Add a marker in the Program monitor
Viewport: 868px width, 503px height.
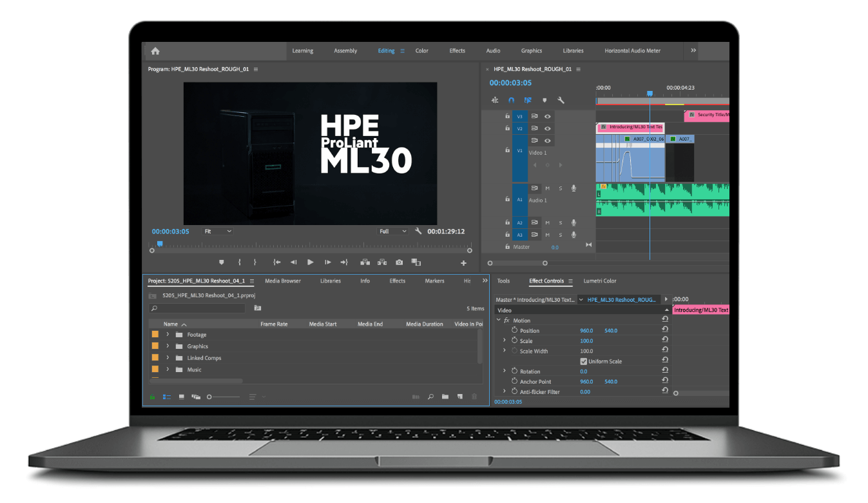[222, 262]
